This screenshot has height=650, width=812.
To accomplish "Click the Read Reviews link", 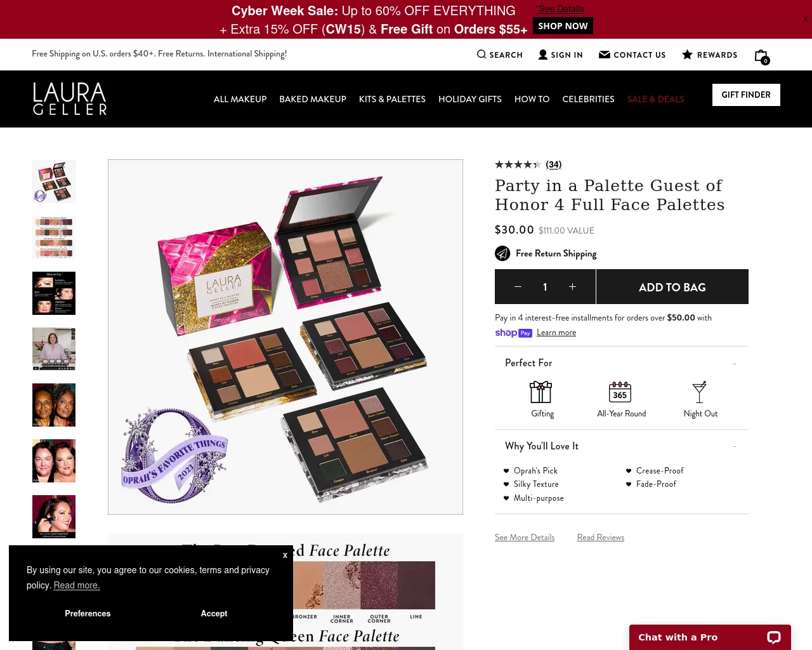I will [601, 538].
